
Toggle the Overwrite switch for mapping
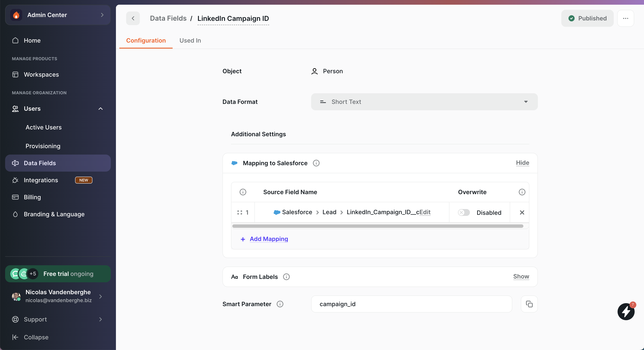click(x=464, y=212)
